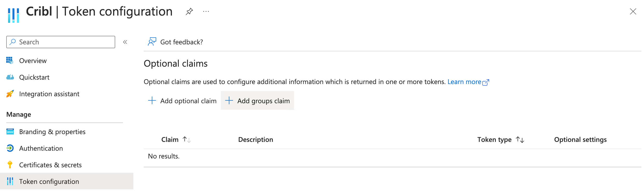The image size is (644, 194).
Task: Click the Certificates & secrets key icon
Action: [x=10, y=165]
